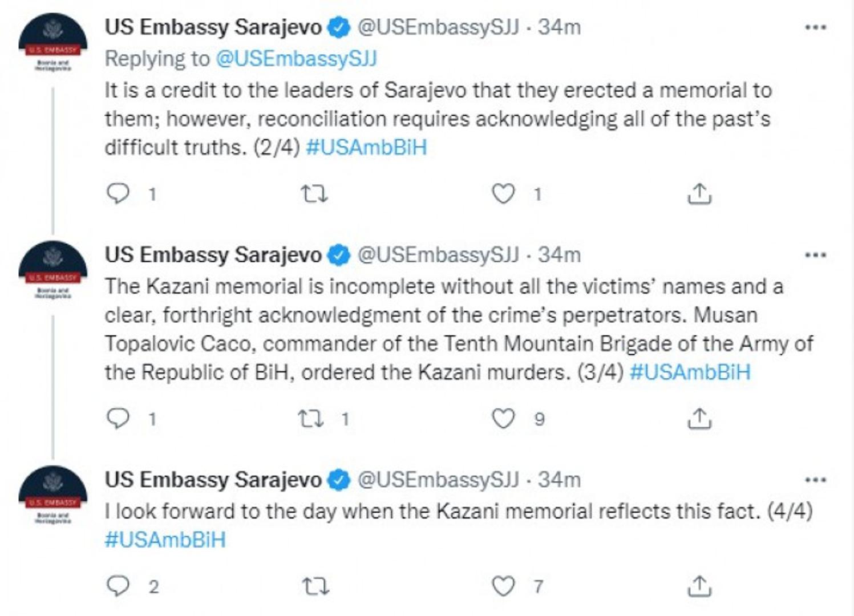Open more options on the (3/4) tweet
Screen dimensions: 854x616
(815, 255)
